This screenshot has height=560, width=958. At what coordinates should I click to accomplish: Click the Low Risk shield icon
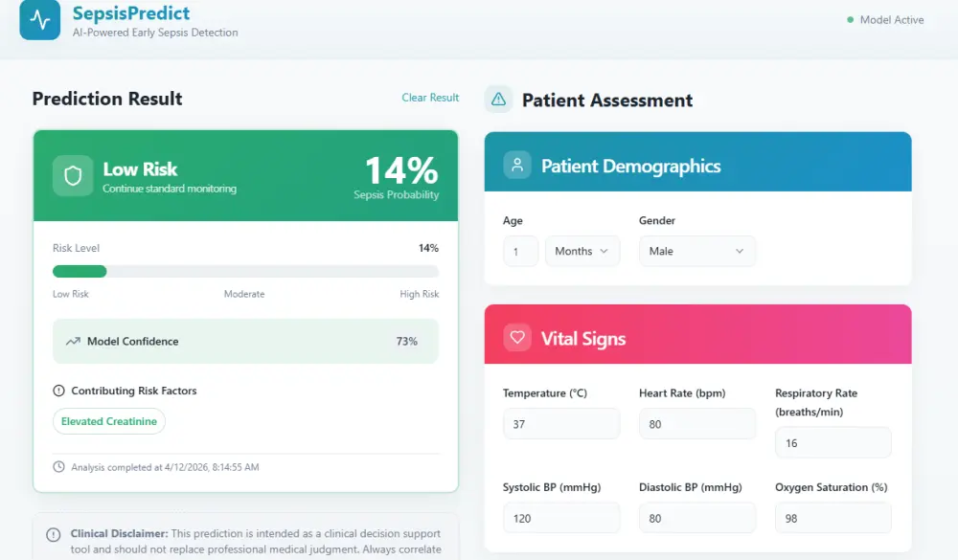click(73, 176)
